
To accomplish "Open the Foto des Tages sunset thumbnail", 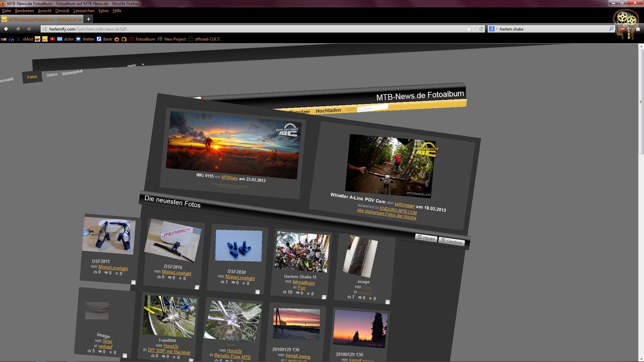I will coord(233,145).
